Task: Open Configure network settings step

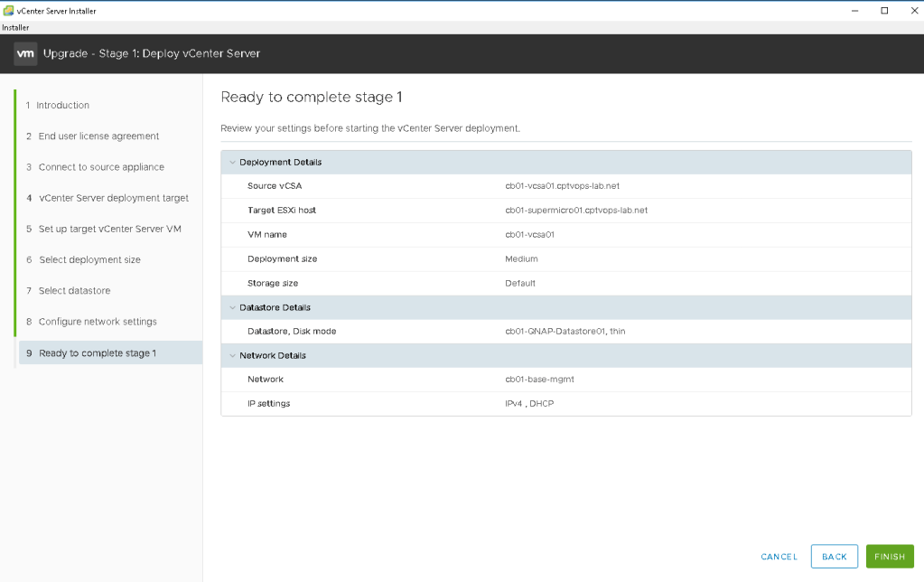Action: click(98, 322)
